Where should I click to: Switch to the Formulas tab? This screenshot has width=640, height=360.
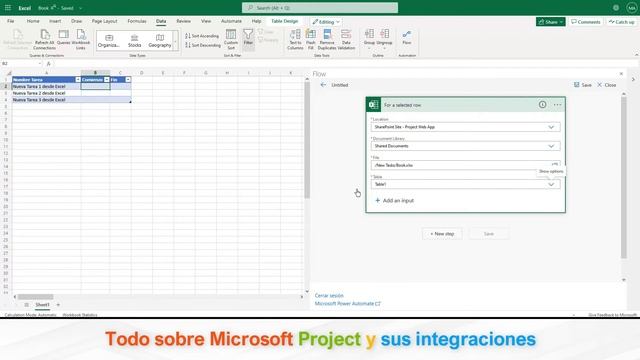137,21
